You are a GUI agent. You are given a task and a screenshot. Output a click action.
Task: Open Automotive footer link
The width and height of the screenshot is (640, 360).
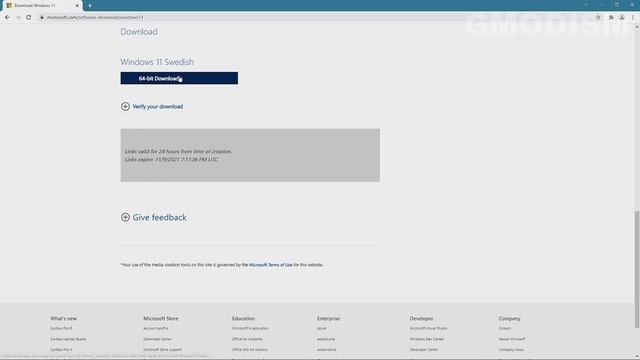[x=327, y=350]
